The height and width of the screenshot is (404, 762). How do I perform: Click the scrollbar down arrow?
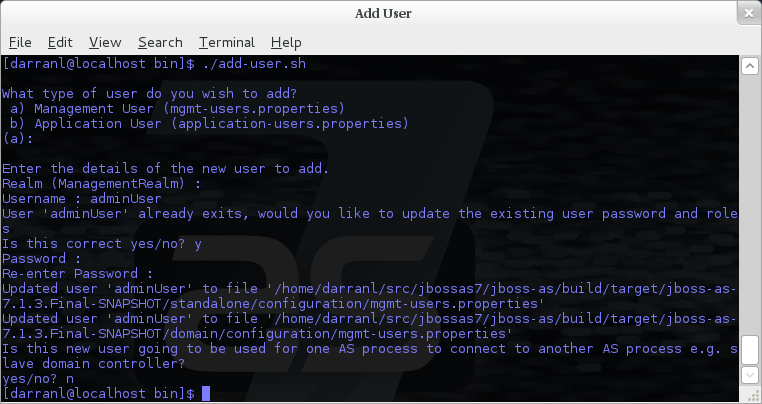pos(749,374)
